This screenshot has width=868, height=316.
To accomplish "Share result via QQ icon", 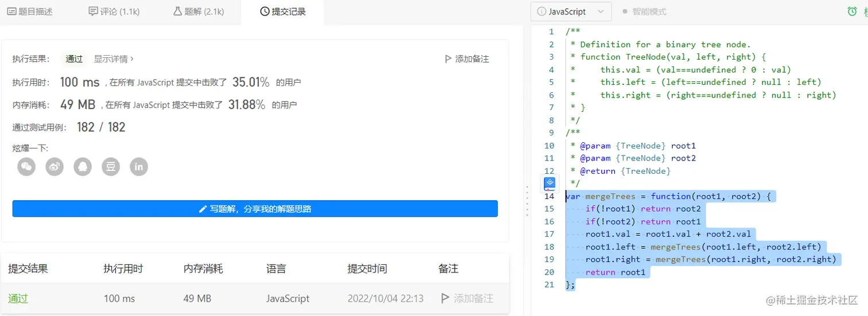I will click(x=83, y=167).
